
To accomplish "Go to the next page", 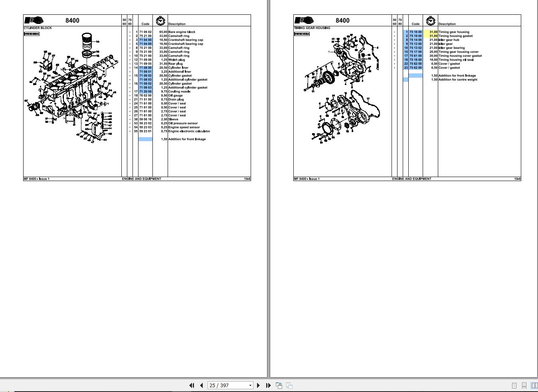I will pos(258,385).
